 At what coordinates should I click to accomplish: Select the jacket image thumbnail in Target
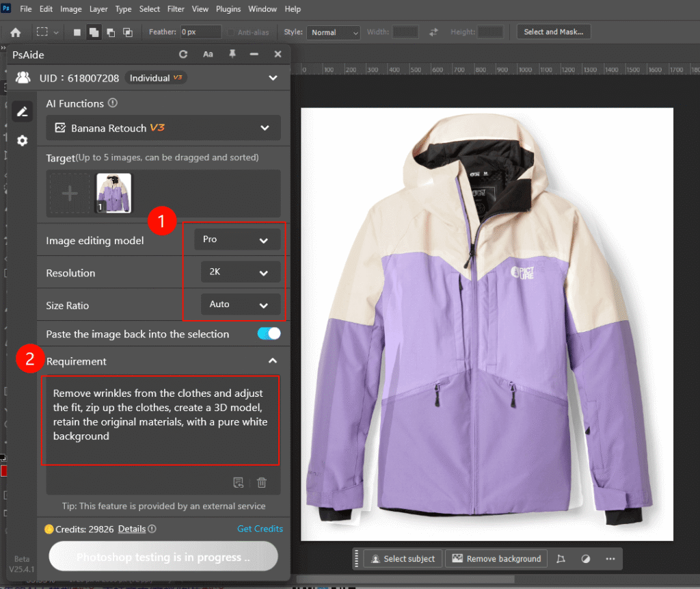[113, 192]
